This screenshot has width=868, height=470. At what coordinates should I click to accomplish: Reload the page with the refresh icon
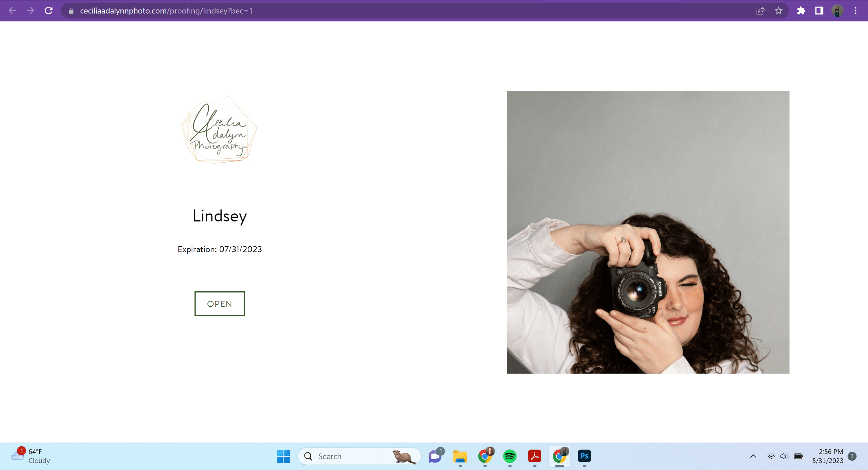coord(49,10)
